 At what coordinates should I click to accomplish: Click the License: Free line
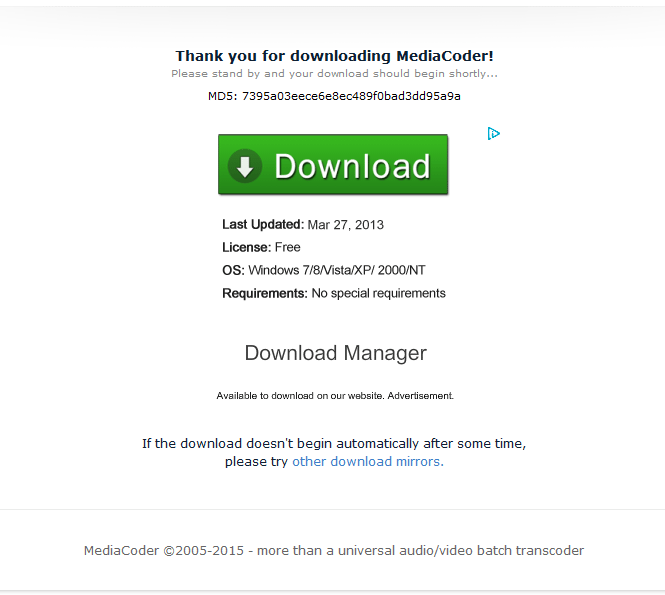[x=261, y=247]
